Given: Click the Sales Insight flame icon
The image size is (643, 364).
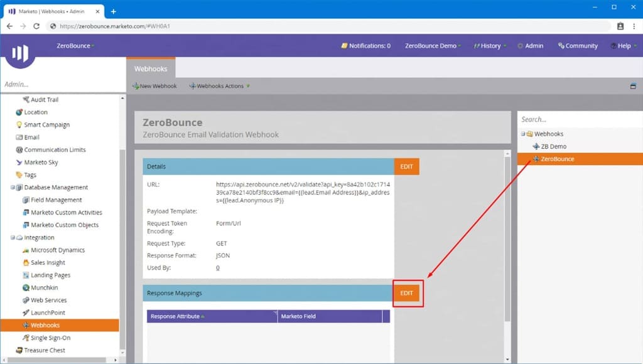Looking at the screenshot, I should point(26,263).
